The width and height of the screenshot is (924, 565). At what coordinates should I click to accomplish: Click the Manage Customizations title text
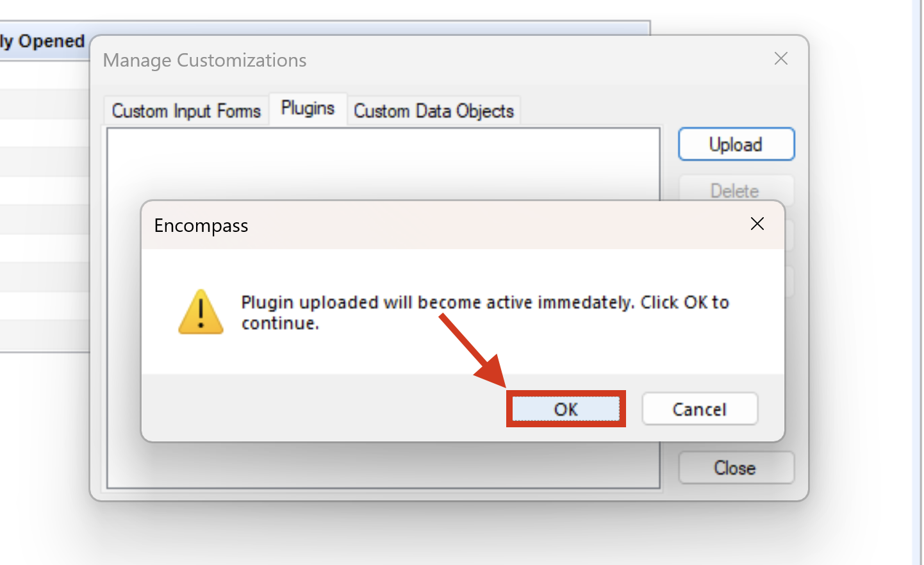(x=205, y=60)
